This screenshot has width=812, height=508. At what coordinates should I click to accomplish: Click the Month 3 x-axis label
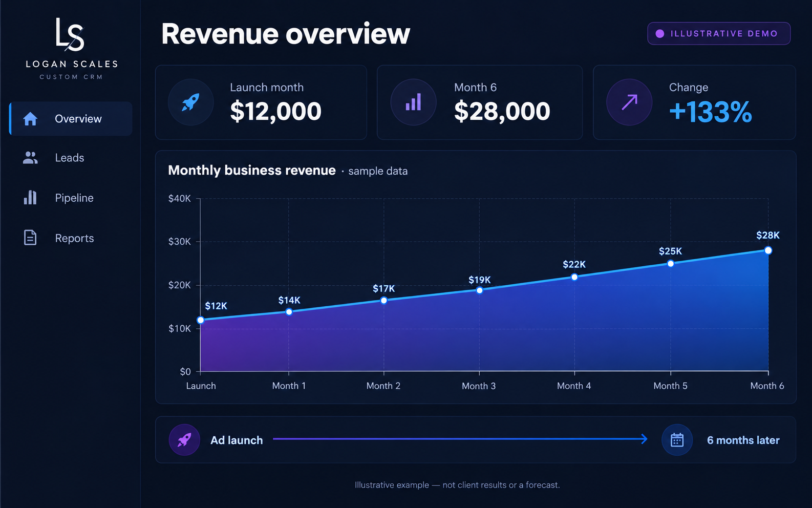pyautogui.click(x=479, y=386)
